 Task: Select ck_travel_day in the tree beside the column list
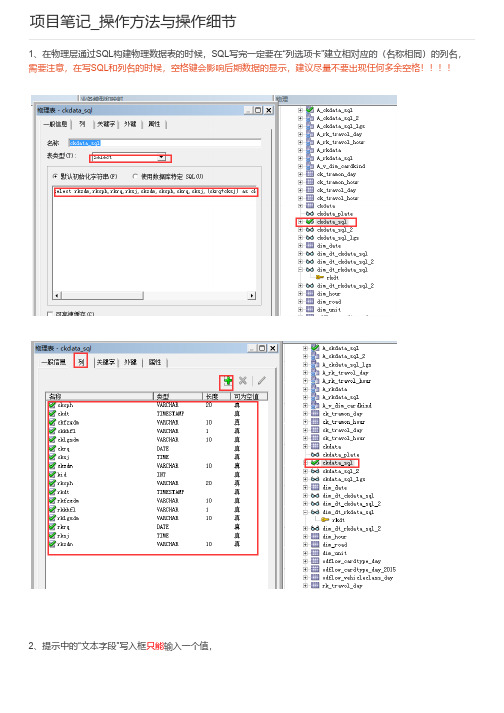point(343,430)
